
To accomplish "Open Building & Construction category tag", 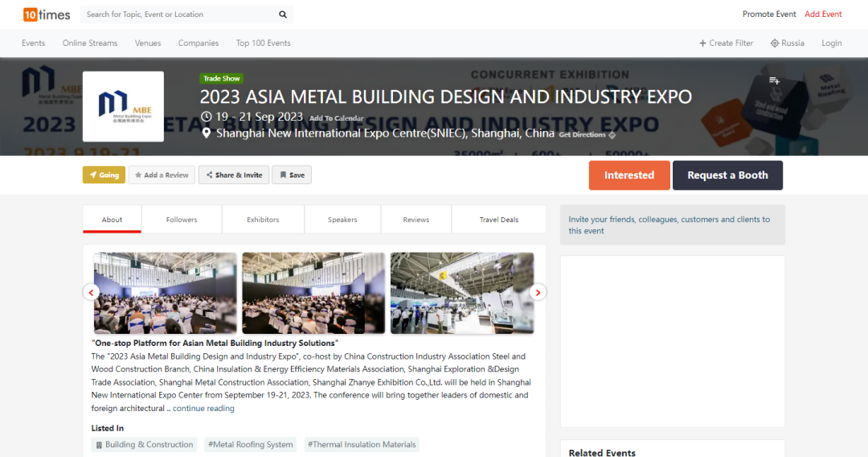I will [144, 445].
